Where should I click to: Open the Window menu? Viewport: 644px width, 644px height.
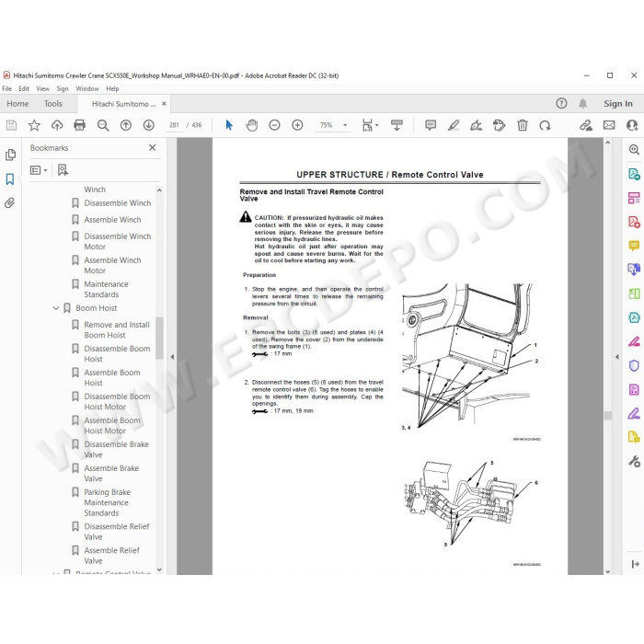pyautogui.click(x=87, y=88)
